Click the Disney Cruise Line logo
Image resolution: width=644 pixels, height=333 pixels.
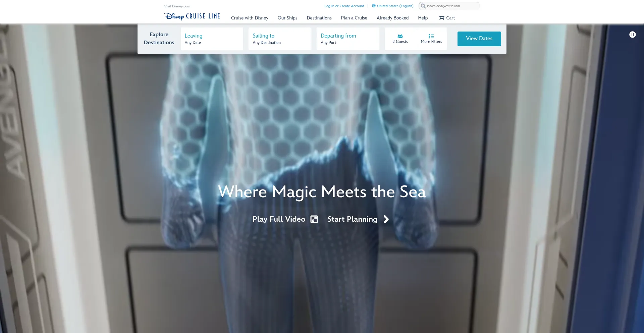click(x=192, y=16)
